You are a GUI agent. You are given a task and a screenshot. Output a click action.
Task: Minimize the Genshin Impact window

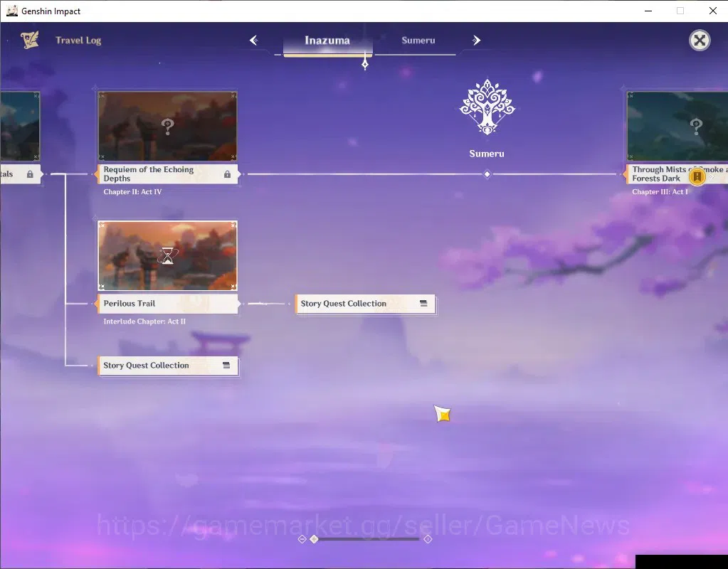point(648,11)
